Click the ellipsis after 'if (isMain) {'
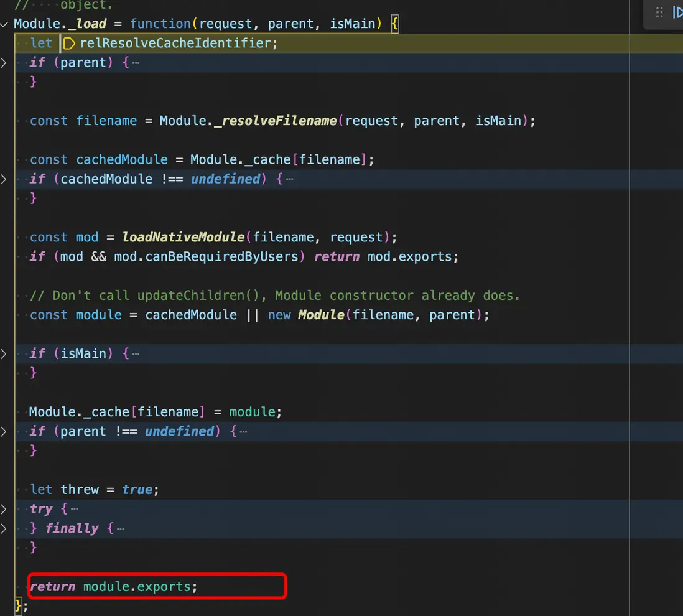683x616 pixels. pos(136,354)
